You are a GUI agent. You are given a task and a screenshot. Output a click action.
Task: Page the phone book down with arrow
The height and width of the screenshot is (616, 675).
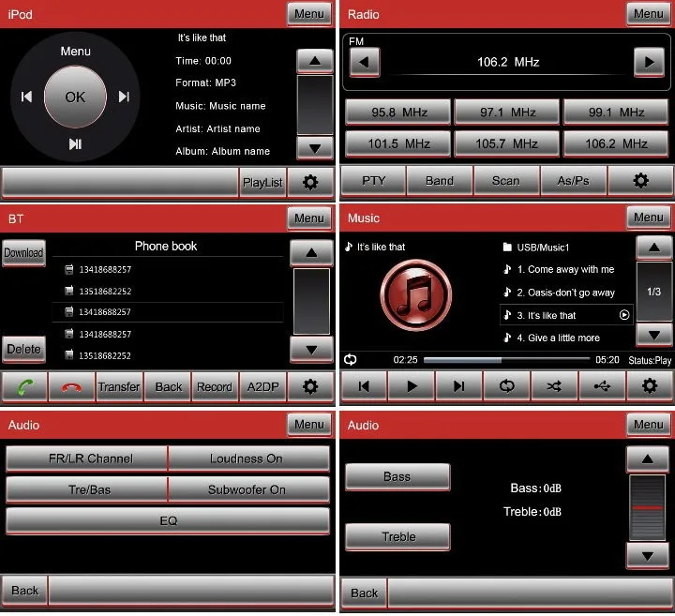coord(311,350)
